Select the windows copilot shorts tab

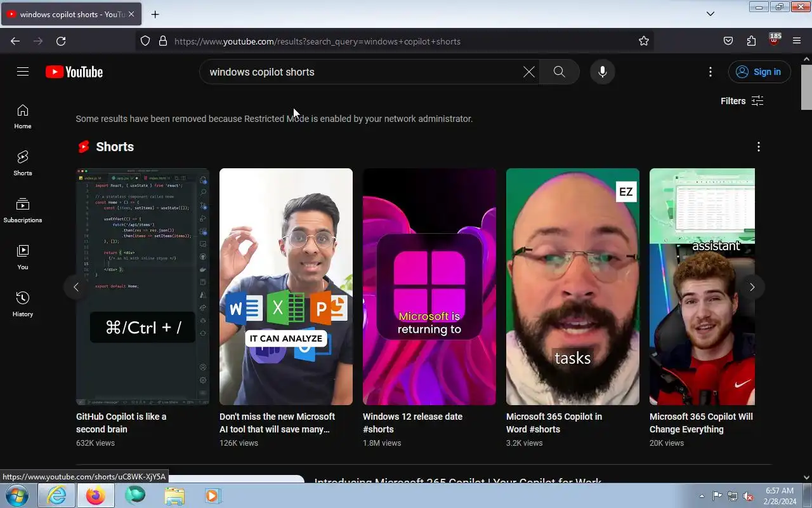pyautogui.click(x=71, y=14)
